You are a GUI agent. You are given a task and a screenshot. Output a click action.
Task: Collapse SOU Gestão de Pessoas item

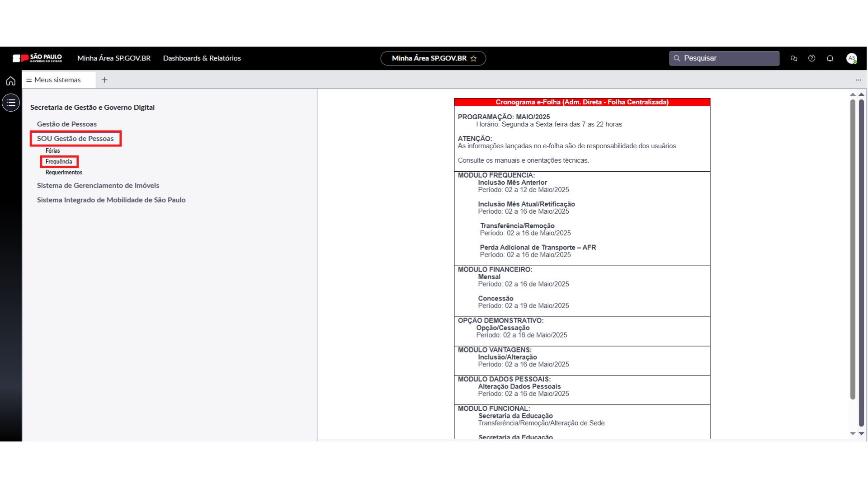coord(75,139)
